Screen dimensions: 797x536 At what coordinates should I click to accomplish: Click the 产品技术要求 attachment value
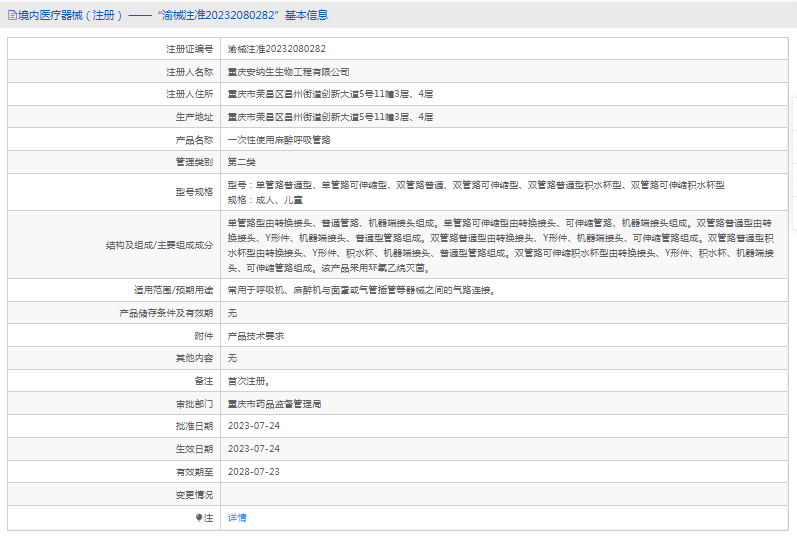click(x=256, y=336)
